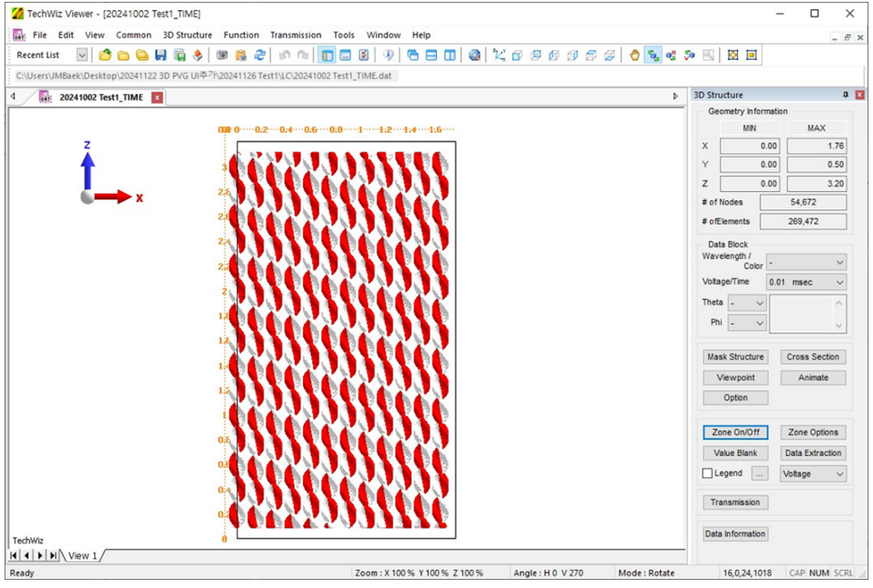
Task: Open the Voltage dropdown next to Legend
Action: tap(839, 474)
